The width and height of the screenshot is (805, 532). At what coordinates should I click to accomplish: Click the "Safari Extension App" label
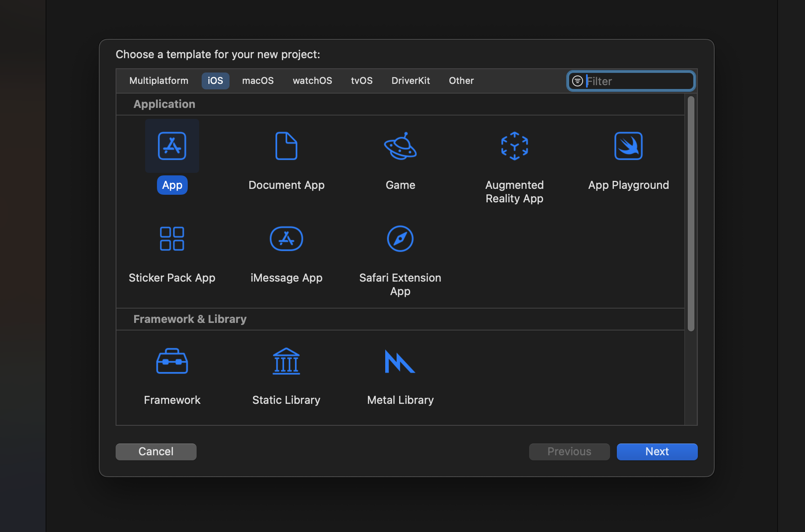point(400,285)
